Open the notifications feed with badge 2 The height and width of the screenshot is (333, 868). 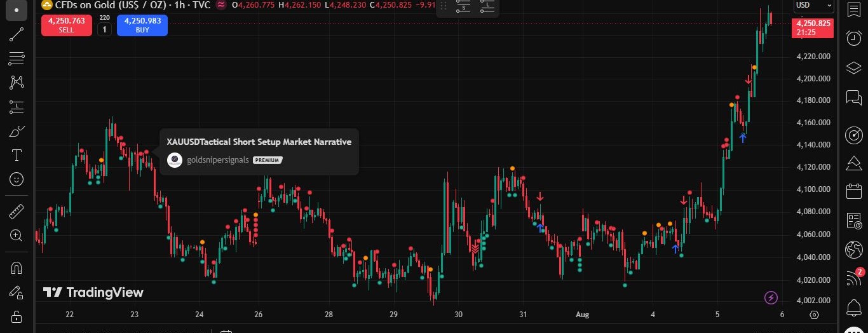[854, 278]
